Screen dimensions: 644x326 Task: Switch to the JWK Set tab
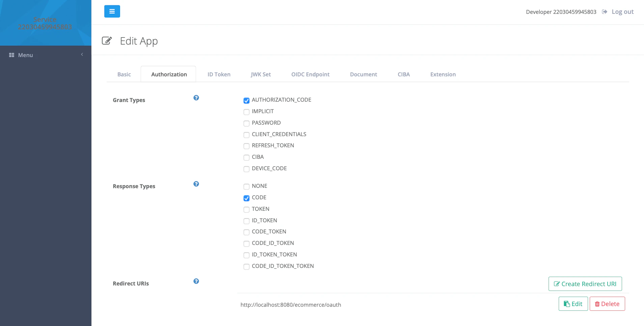[260, 74]
